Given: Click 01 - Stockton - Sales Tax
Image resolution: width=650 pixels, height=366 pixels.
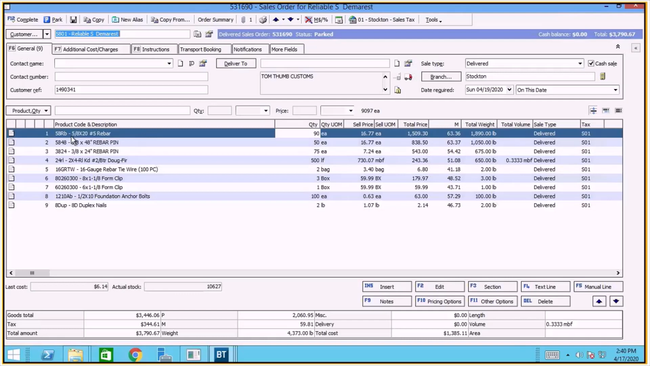Looking at the screenshot, I should 382,19.
